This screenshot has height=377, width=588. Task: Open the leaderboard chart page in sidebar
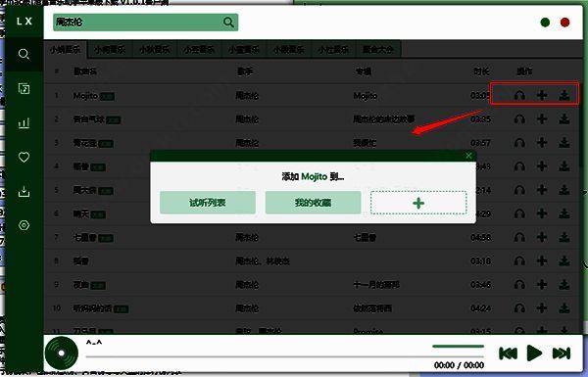coord(24,123)
